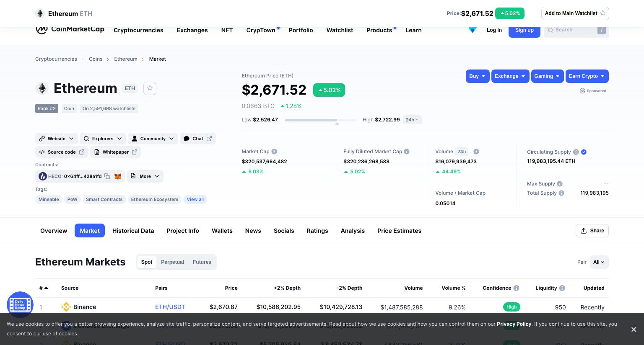
Task: Click the Sign up button
Action: coord(525,30)
